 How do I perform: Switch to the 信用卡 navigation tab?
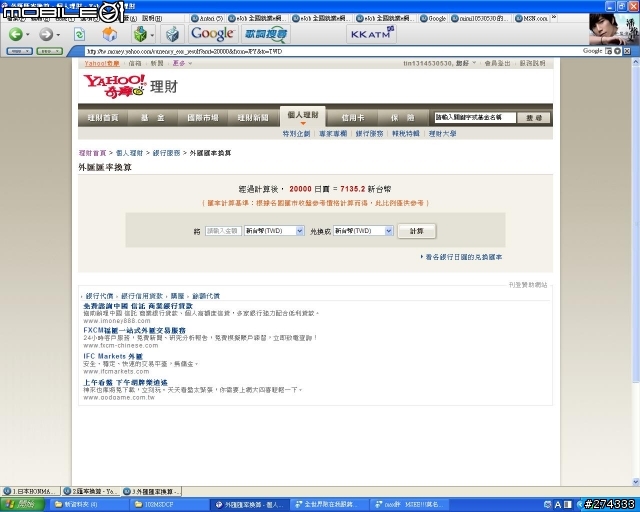[353, 118]
